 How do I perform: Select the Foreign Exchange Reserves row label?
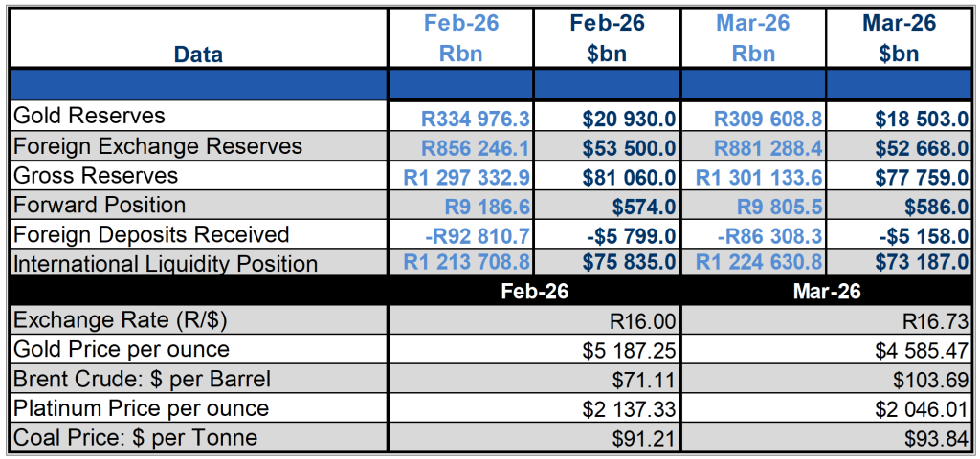158,146
